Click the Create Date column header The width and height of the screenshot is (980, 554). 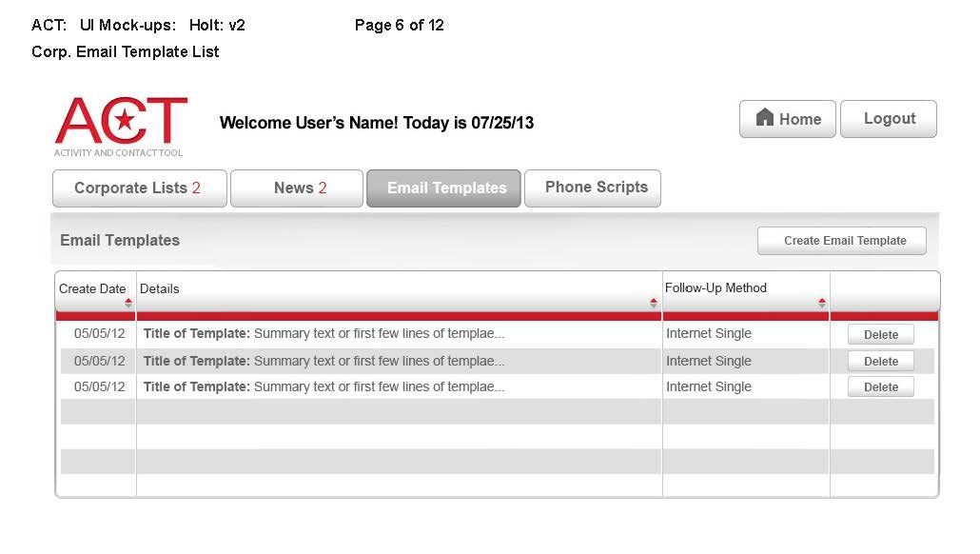[91, 289]
